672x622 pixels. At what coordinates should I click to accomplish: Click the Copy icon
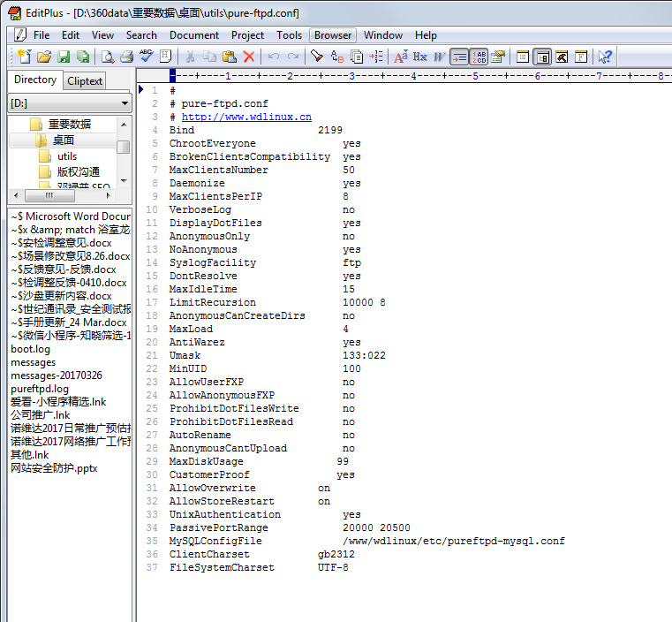(209, 57)
